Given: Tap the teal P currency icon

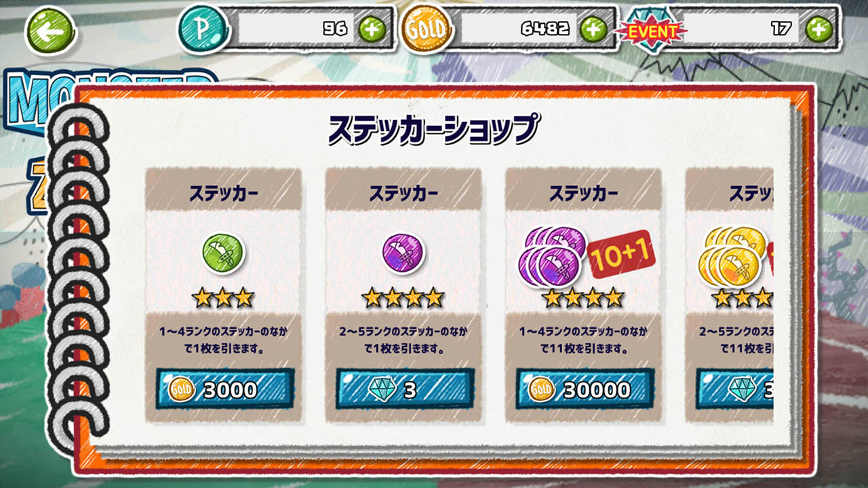Looking at the screenshot, I should pyautogui.click(x=203, y=29).
